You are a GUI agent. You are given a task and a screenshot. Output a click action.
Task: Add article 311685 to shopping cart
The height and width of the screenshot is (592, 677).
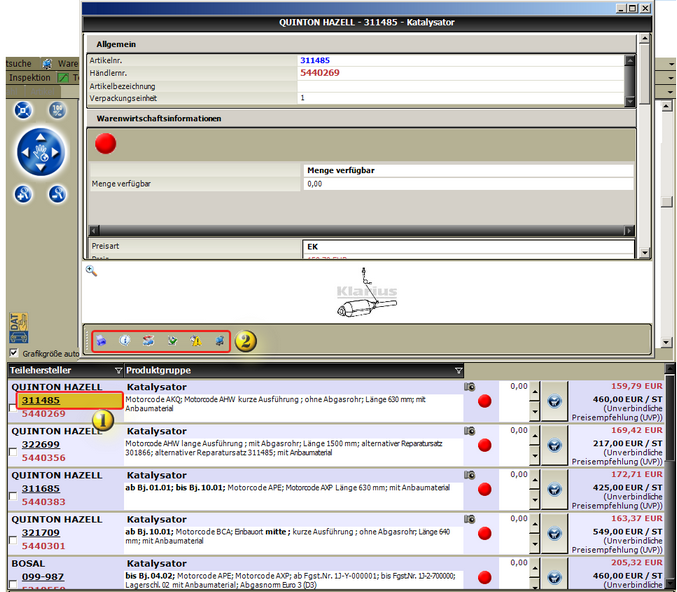(554, 490)
